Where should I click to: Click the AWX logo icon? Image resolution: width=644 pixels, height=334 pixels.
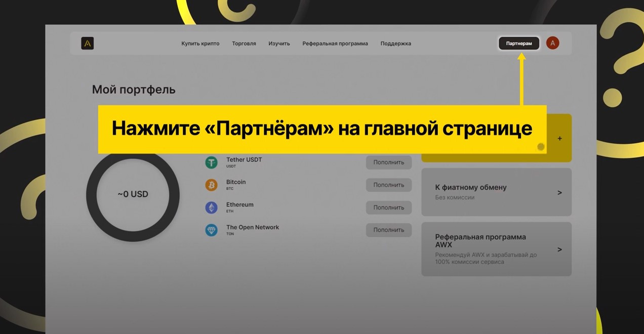[x=88, y=44]
